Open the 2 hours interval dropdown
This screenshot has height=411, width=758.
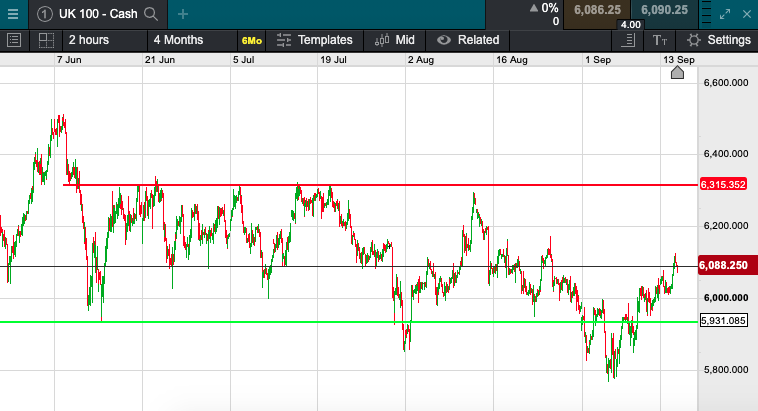[x=89, y=40]
